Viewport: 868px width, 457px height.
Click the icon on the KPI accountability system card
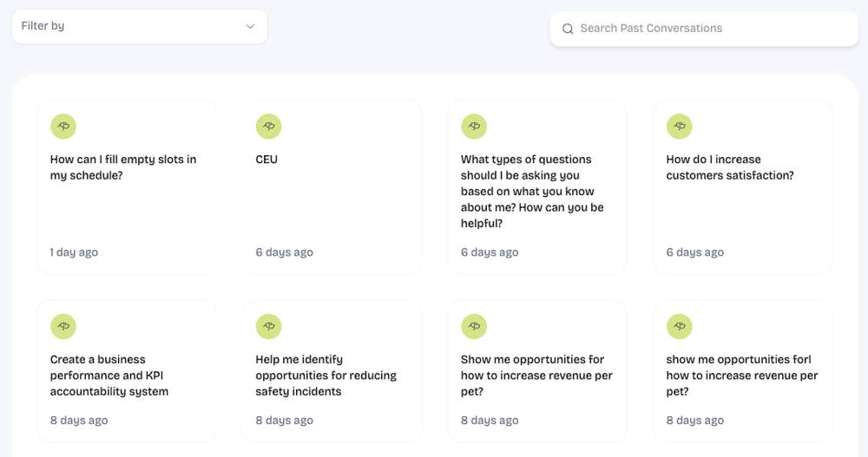point(63,326)
